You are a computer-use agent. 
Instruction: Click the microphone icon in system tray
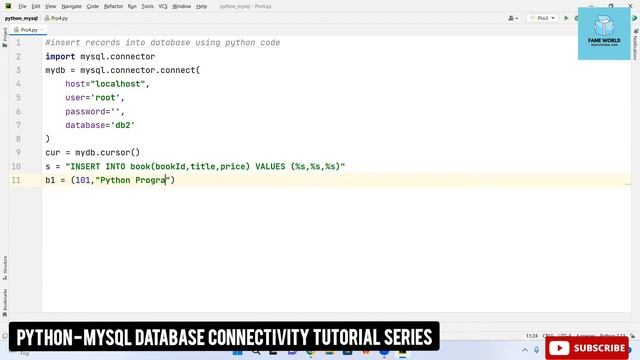[537, 350]
